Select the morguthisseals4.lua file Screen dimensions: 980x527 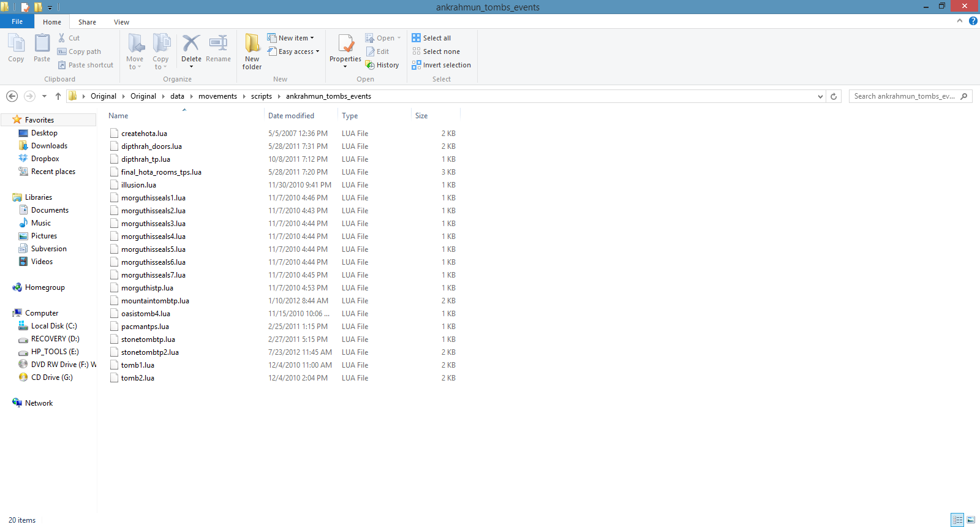click(153, 237)
